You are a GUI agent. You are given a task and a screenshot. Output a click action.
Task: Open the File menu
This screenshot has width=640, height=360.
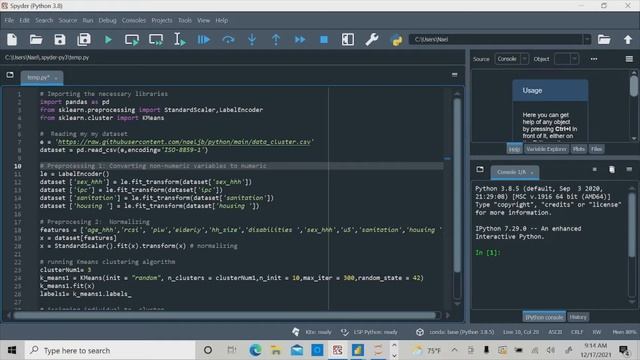(x=9, y=20)
